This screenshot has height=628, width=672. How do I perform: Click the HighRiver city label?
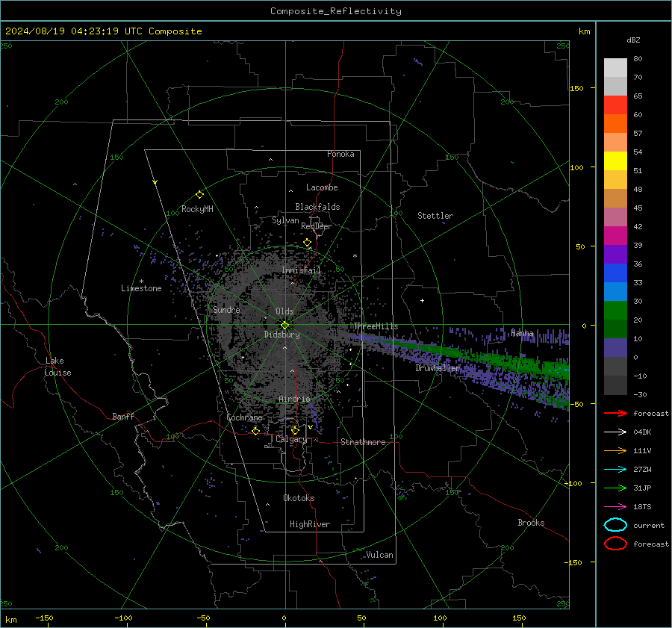coord(310,524)
